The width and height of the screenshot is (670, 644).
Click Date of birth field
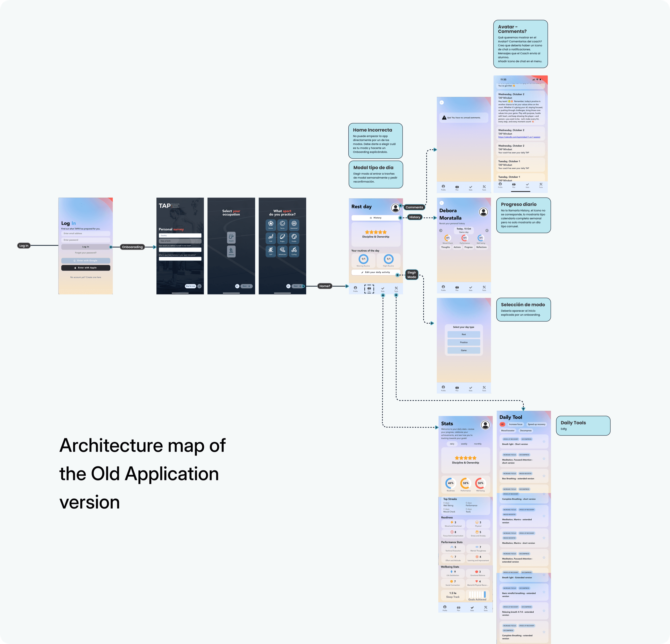pos(180,241)
